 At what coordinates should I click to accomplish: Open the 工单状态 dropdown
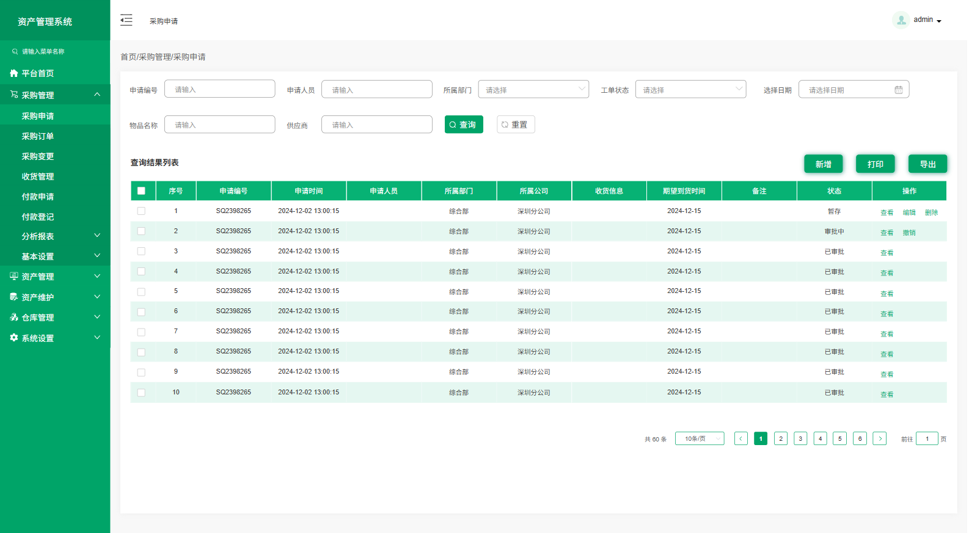pyautogui.click(x=690, y=90)
